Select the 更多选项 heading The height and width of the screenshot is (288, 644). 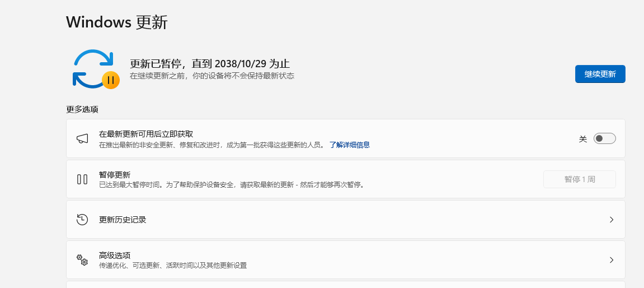click(82, 109)
